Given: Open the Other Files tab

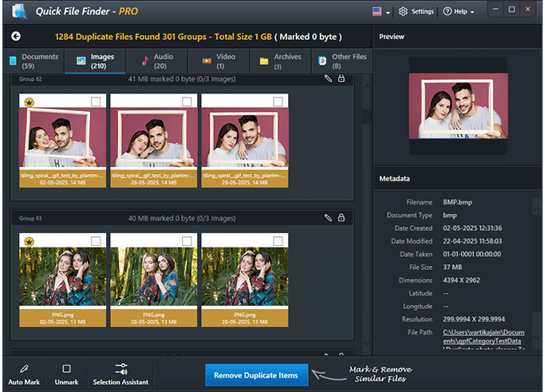Looking at the screenshot, I should point(342,61).
